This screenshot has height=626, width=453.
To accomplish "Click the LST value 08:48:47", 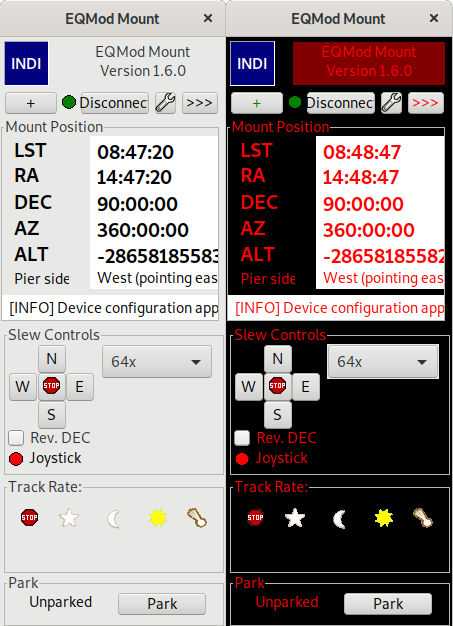I will (362, 152).
